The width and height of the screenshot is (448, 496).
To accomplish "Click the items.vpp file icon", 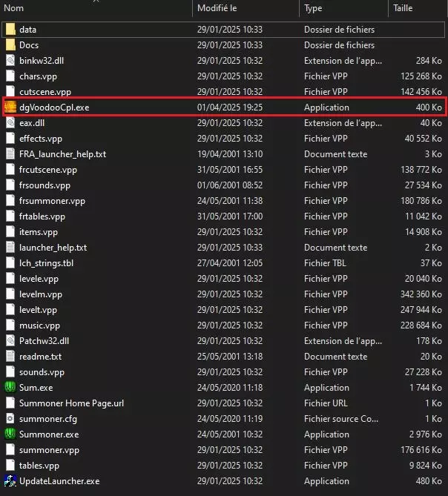I will [x=10, y=231].
